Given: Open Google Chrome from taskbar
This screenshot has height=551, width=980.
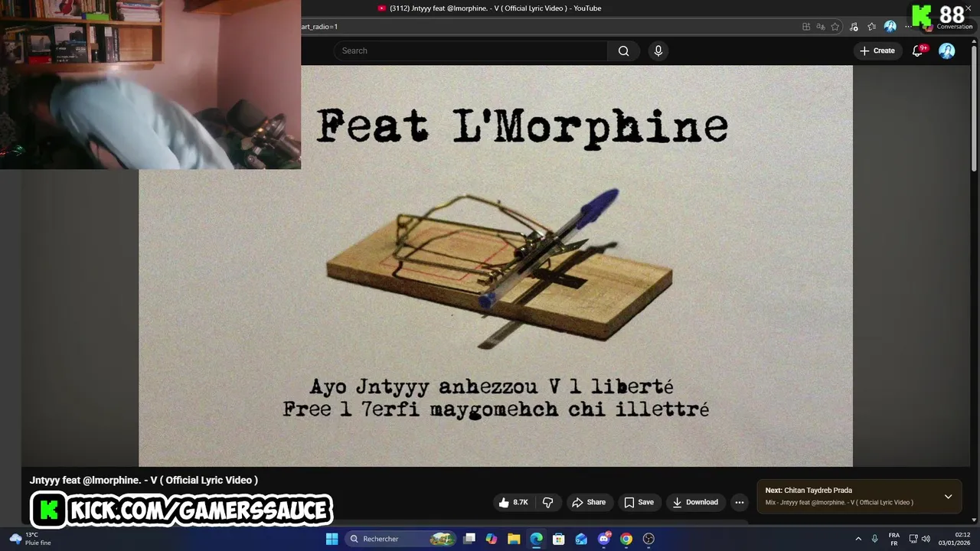Looking at the screenshot, I should (x=626, y=539).
